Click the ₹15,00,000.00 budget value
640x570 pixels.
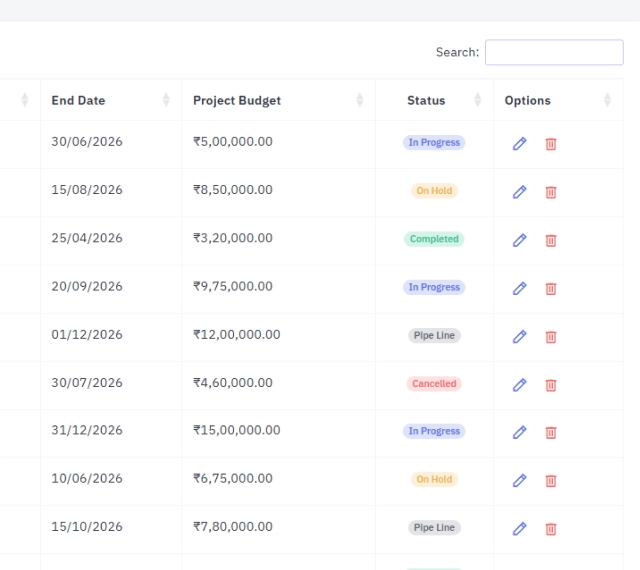237,430
